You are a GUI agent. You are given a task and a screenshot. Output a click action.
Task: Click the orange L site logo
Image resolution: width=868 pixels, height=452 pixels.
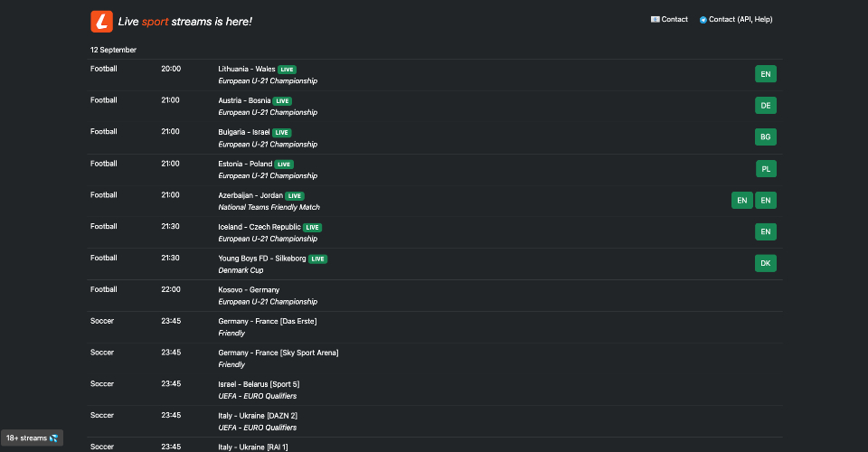[102, 22]
